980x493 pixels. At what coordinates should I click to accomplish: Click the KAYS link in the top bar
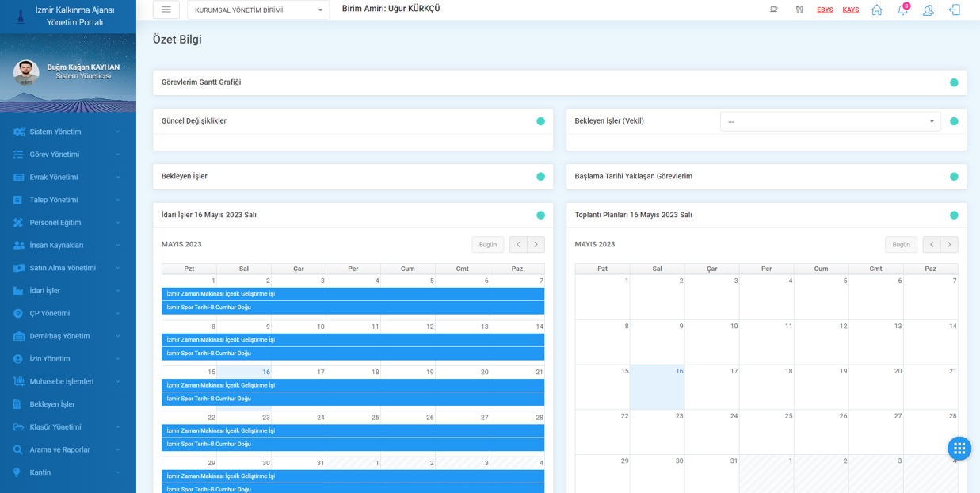[851, 10]
